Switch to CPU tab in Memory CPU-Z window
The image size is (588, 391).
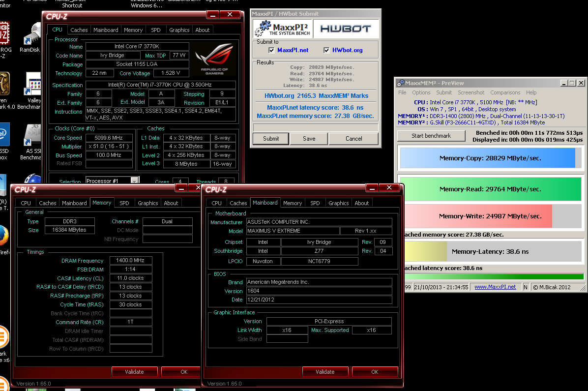(26, 203)
